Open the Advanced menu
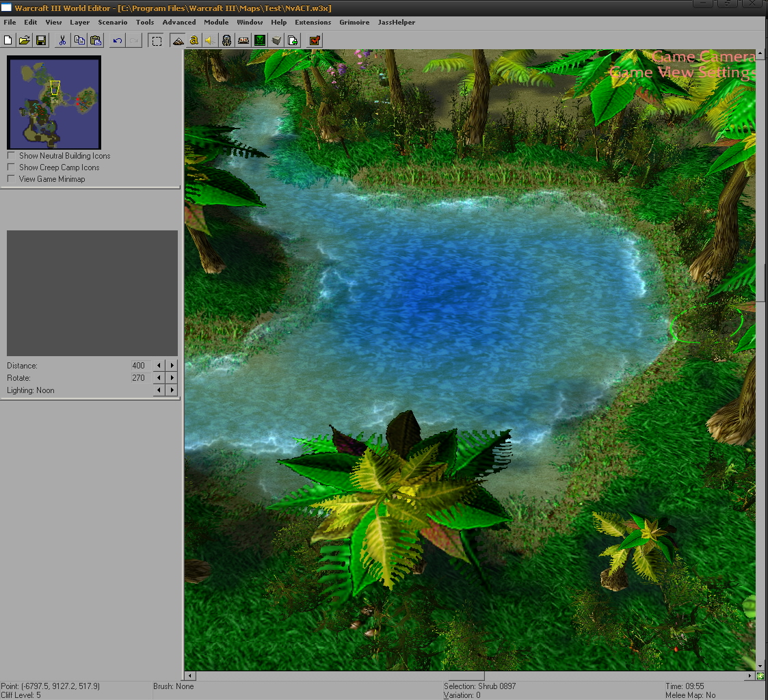Image resolution: width=768 pixels, height=700 pixels. pyautogui.click(x=179, y=22)
